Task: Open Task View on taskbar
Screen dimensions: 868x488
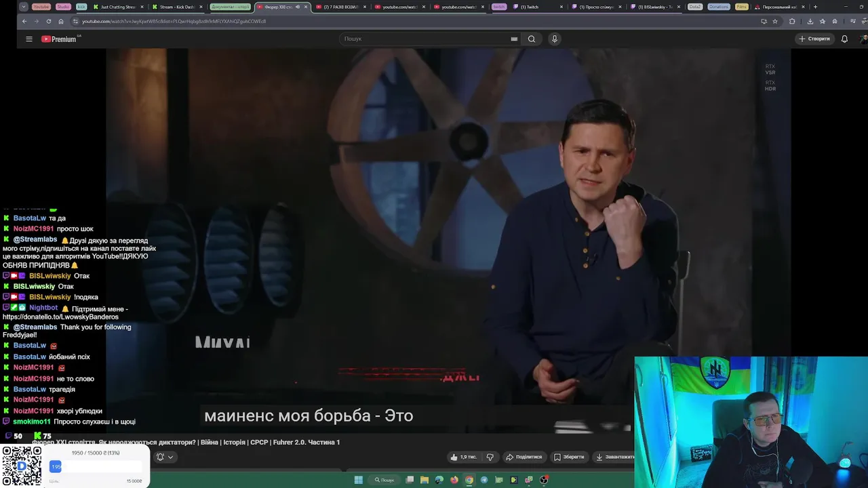Action: pyautogui.click(x=410, y=480)
